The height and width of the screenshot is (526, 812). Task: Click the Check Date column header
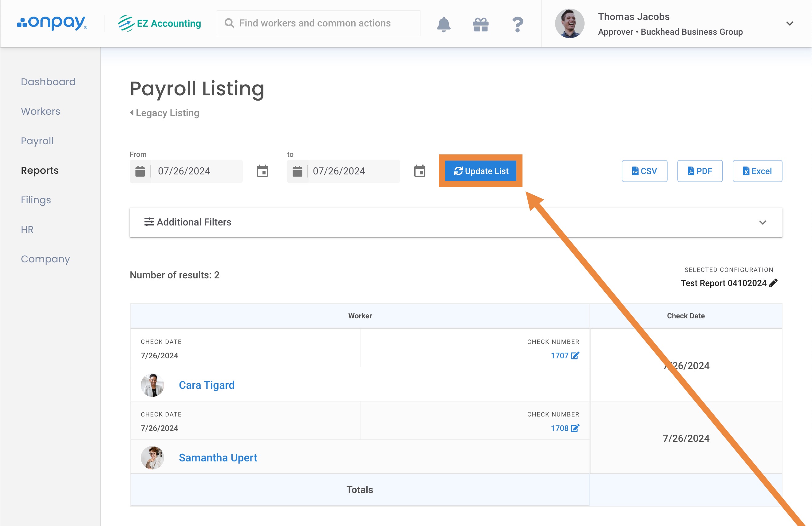tap(686, 316)
